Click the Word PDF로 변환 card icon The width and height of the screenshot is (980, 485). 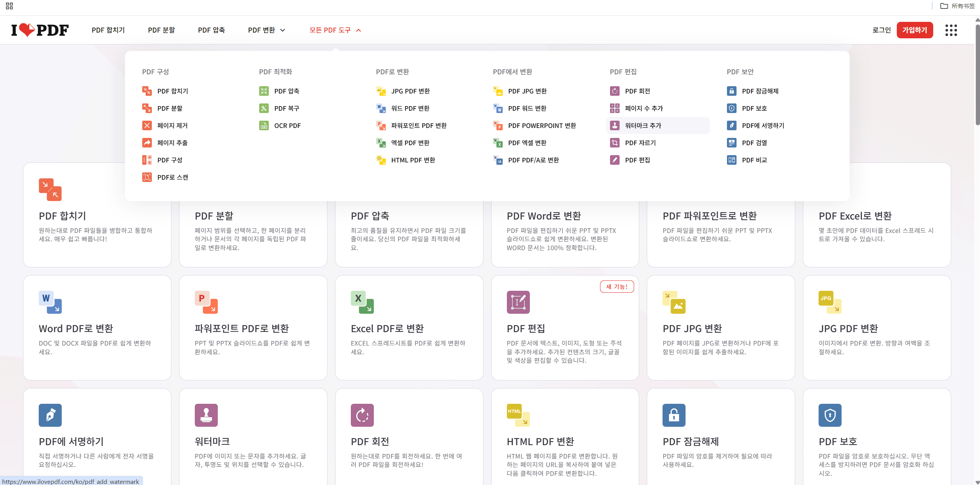tap(50, 302)
